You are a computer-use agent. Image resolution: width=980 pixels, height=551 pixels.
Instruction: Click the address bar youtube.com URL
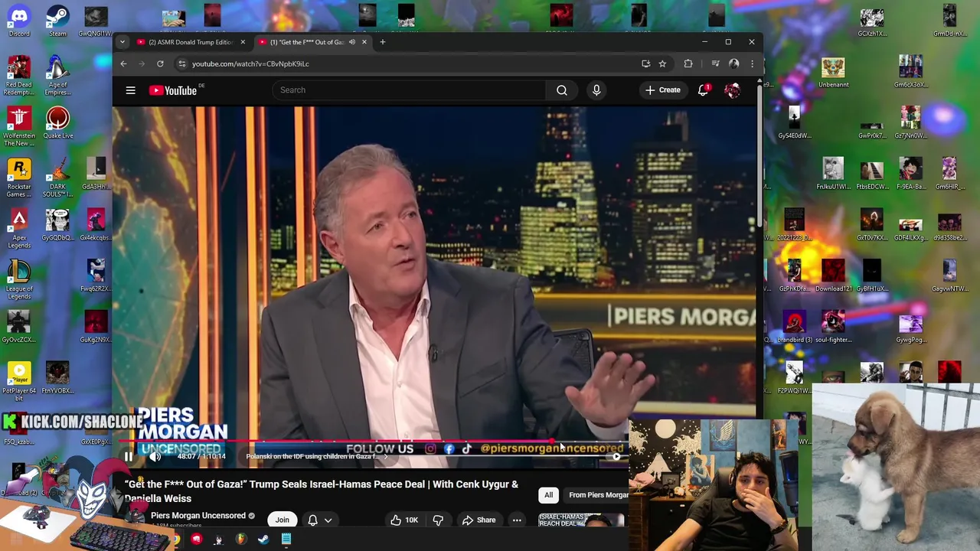coord(250,64)
